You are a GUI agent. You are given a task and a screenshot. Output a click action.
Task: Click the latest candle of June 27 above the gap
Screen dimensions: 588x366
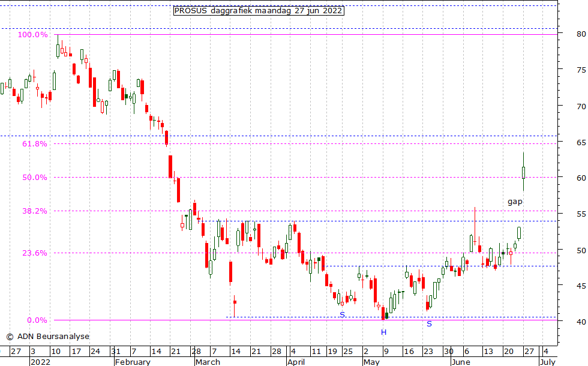point(523,173)
